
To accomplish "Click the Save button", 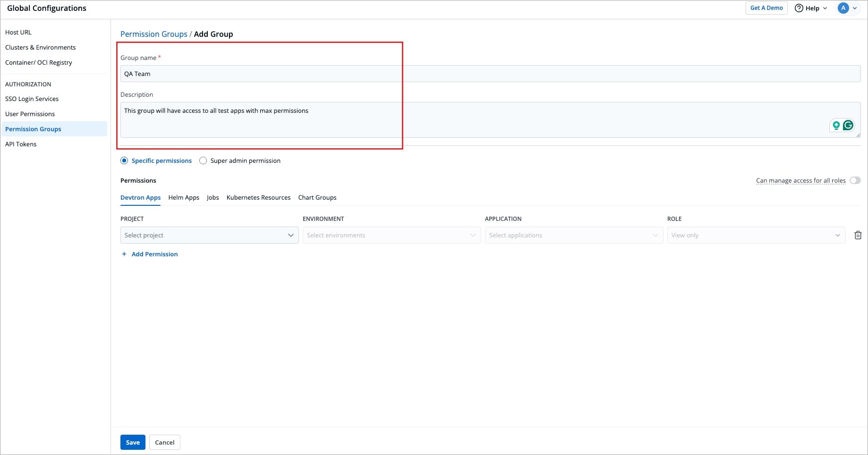I will (133, 442).
